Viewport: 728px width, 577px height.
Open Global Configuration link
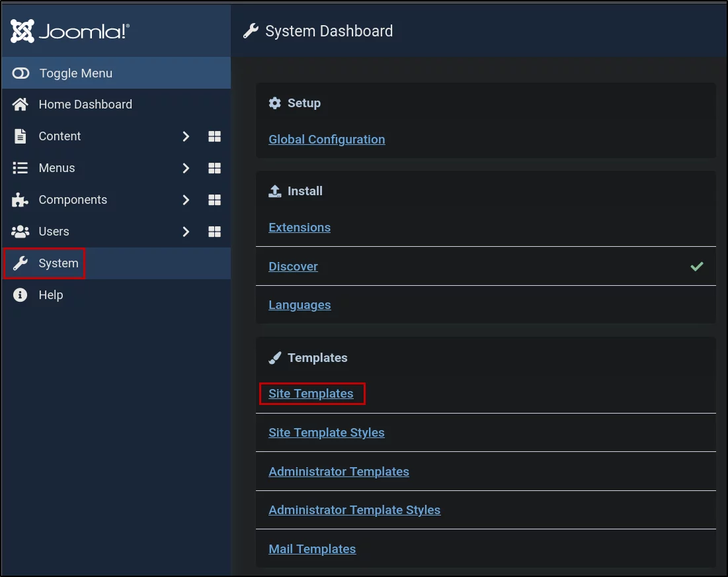327,140
